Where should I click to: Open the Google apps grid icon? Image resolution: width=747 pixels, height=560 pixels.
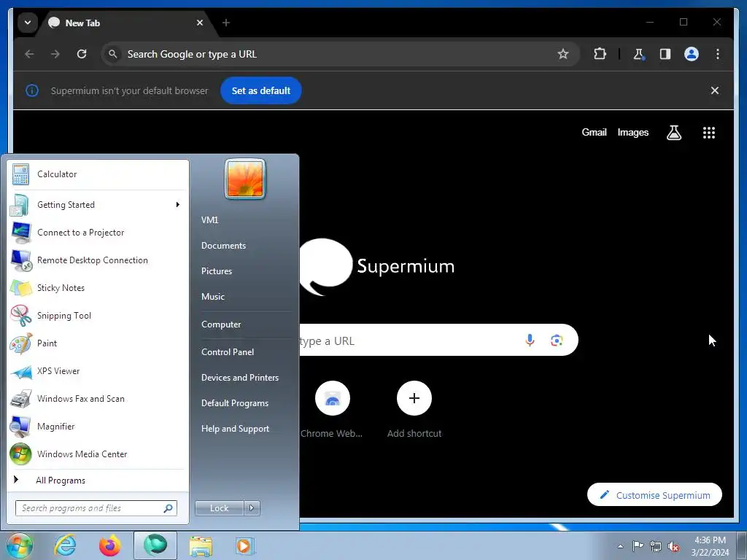tap(709, 133)
